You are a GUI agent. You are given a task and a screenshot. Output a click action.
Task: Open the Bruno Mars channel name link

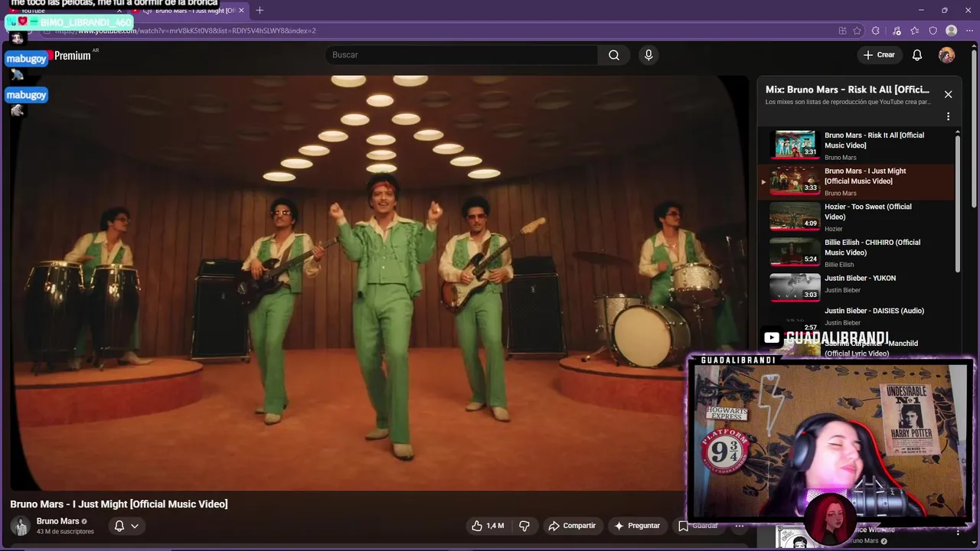point(58,521)
